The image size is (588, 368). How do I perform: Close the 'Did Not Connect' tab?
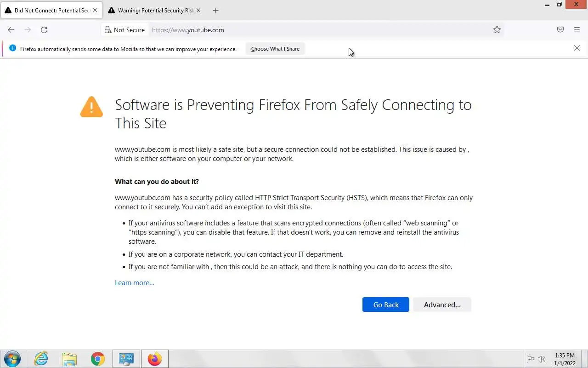click(x=96, y=11)
